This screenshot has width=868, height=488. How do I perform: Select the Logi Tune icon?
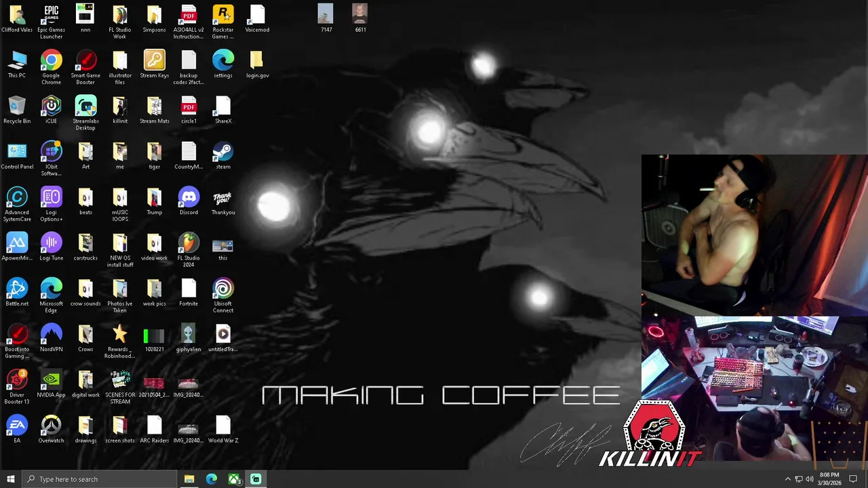pos(51,247)
